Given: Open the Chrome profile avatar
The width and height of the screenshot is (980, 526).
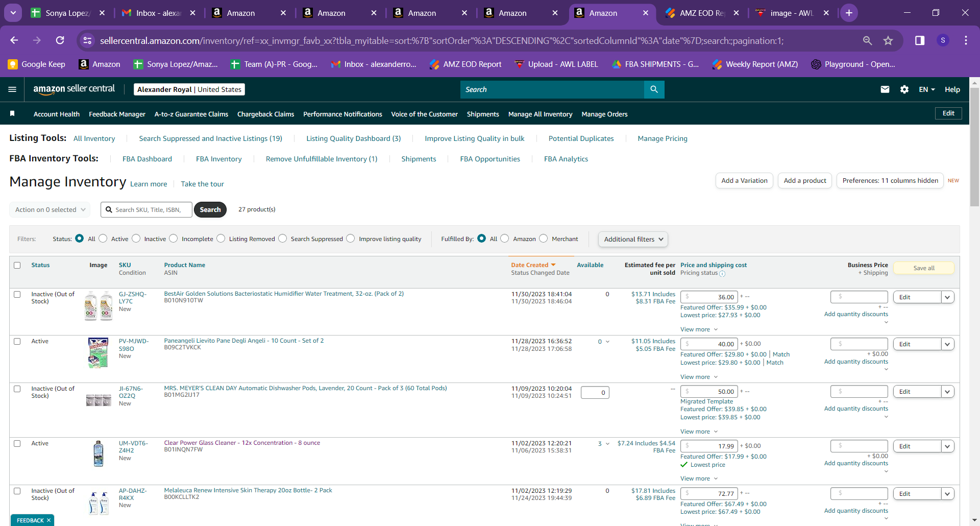Looking at the screenshot, I should click(943, 40).
